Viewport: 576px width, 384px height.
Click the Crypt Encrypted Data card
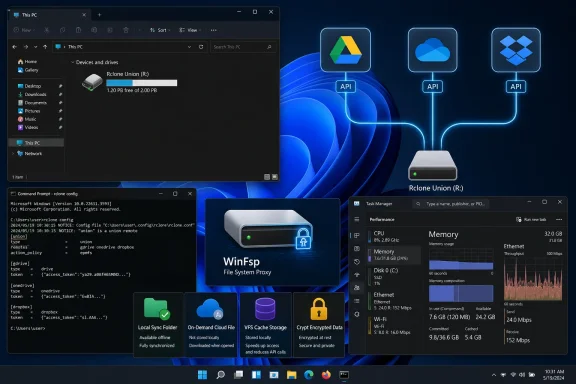coord(319,324)
